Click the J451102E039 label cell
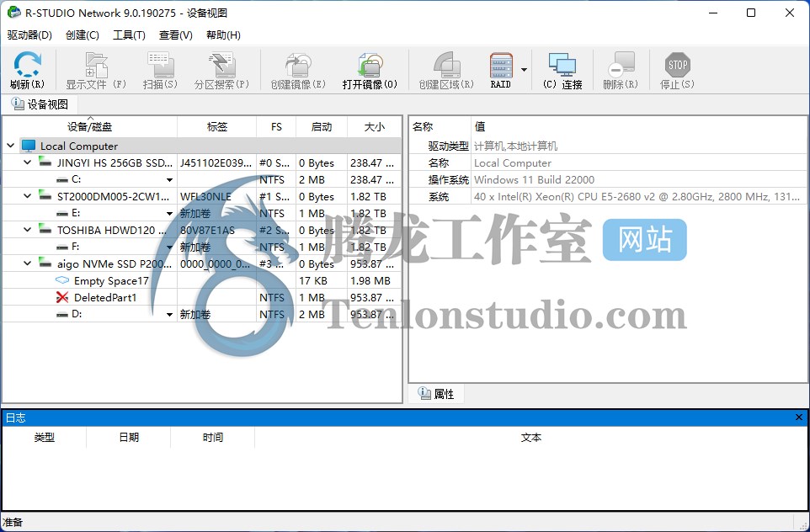810x532 pixels. tap(217, 163)
